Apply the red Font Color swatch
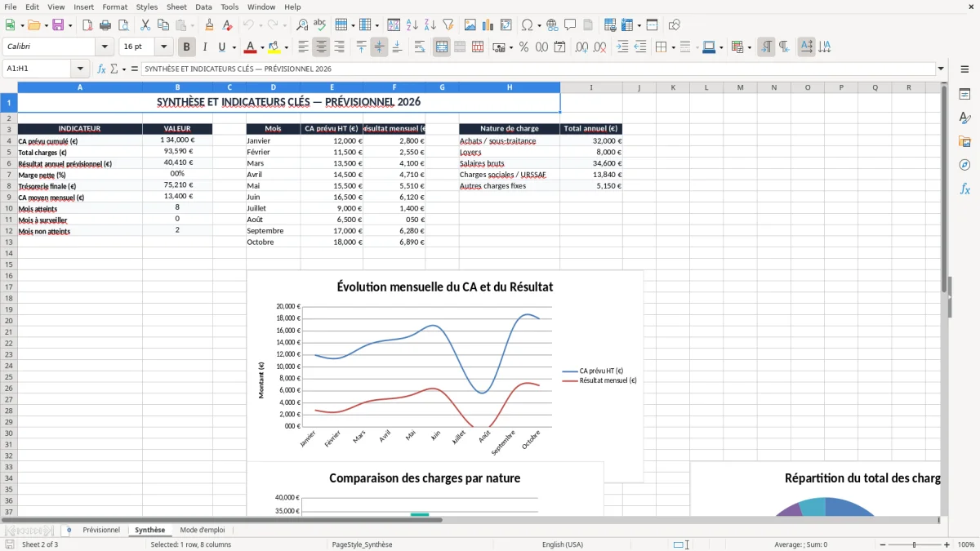 coord(252,47)
